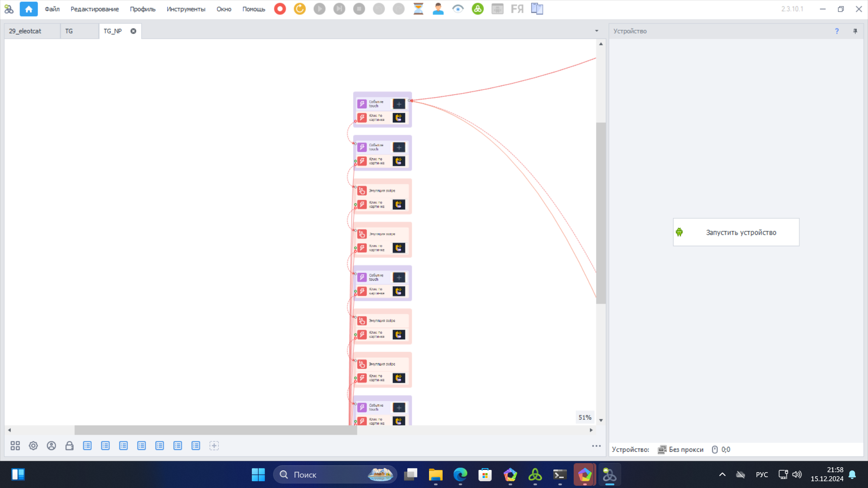Click the home button icon
Screen dimensions: 868x488
[28, 9]
